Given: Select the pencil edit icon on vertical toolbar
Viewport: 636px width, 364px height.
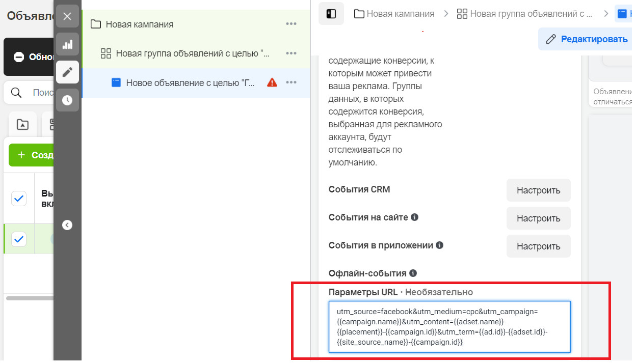Looking at the screenshot, I should (x=67, y=72).
